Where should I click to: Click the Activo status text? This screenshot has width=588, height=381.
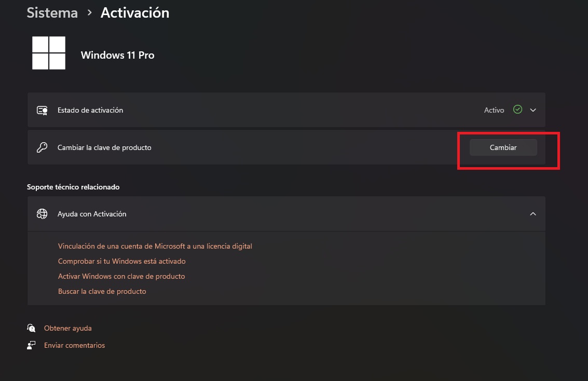(494, 110)
